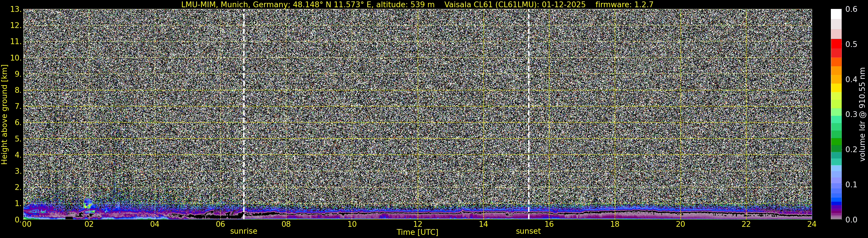Click the 'Height above ground [km]' axis label

point(4,114)
